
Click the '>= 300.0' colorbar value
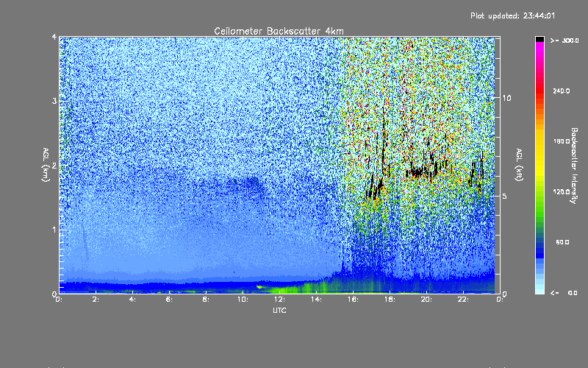564,40
